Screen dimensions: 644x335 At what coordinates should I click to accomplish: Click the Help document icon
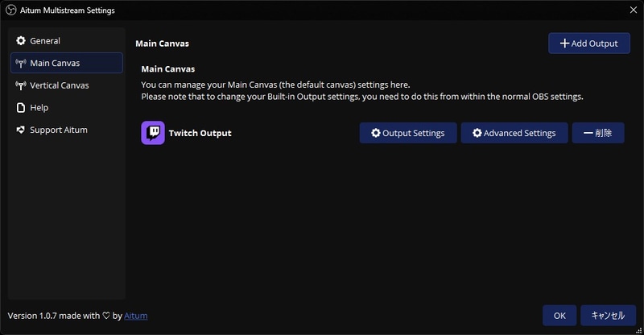tap(21, 108)
